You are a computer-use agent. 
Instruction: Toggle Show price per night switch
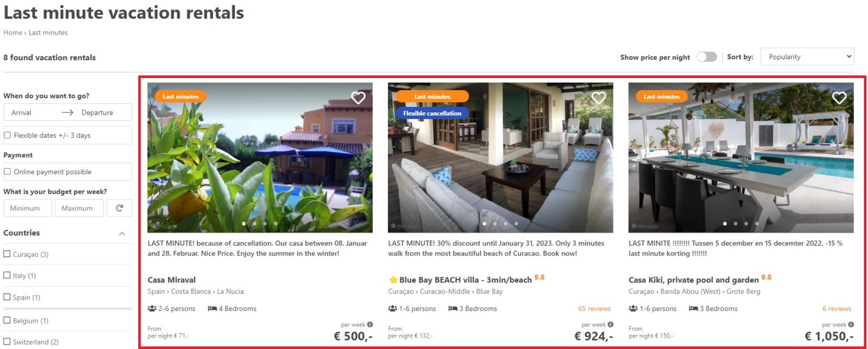click(x=706, y=57)
